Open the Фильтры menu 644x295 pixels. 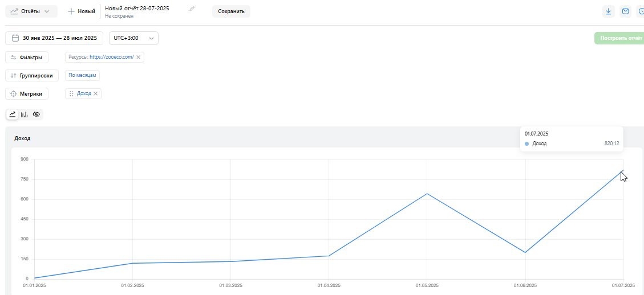tap(27, 58)
